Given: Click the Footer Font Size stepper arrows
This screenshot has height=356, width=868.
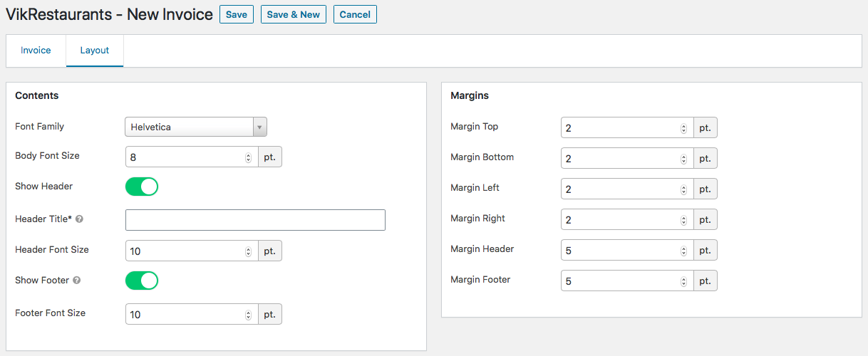Looking at the screenshot, I should coord(248,314).
